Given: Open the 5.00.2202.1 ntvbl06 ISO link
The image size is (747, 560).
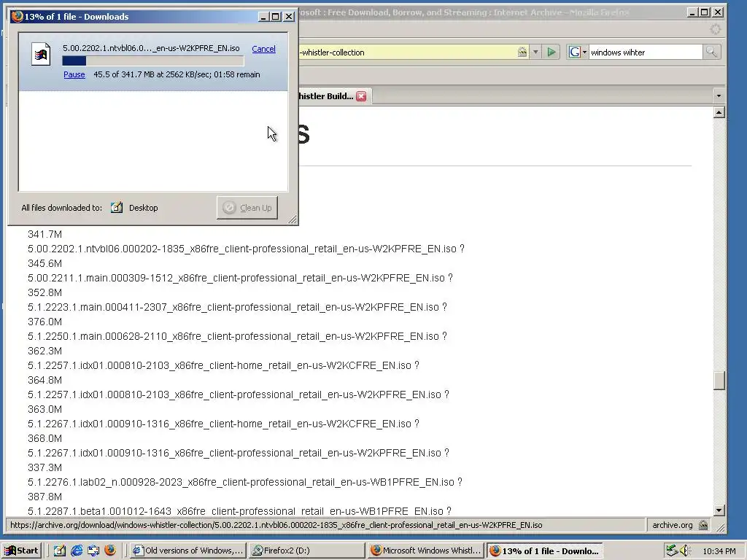Looking at the screenshot, I should click(242, 249).
